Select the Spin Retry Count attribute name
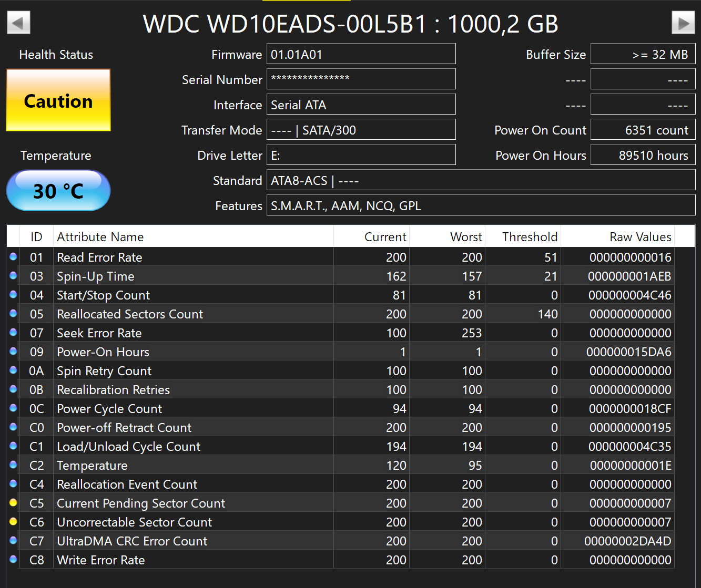701x588 pixels. [104, 371]
